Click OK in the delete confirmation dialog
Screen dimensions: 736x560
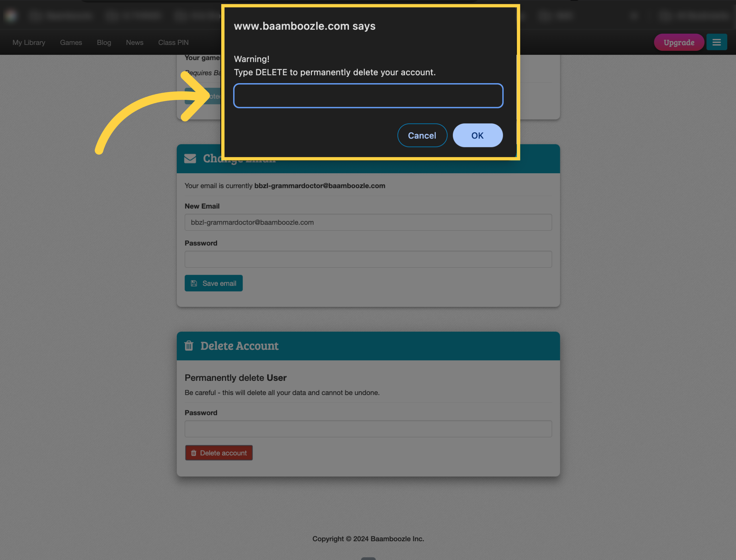click(477, 135)
